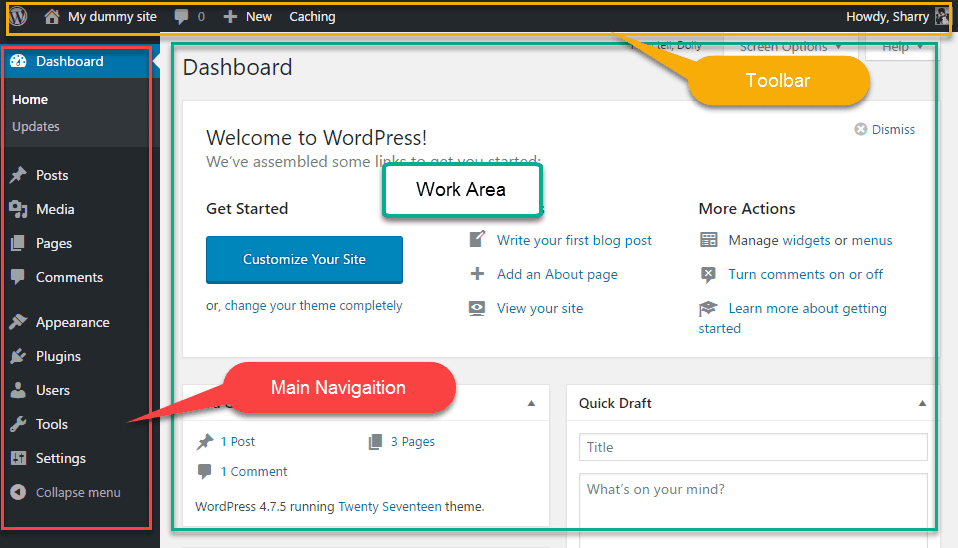Open the Caching toolbar menu
The width and height of the screenshot is (958, 548).
(x=312, y=16)
